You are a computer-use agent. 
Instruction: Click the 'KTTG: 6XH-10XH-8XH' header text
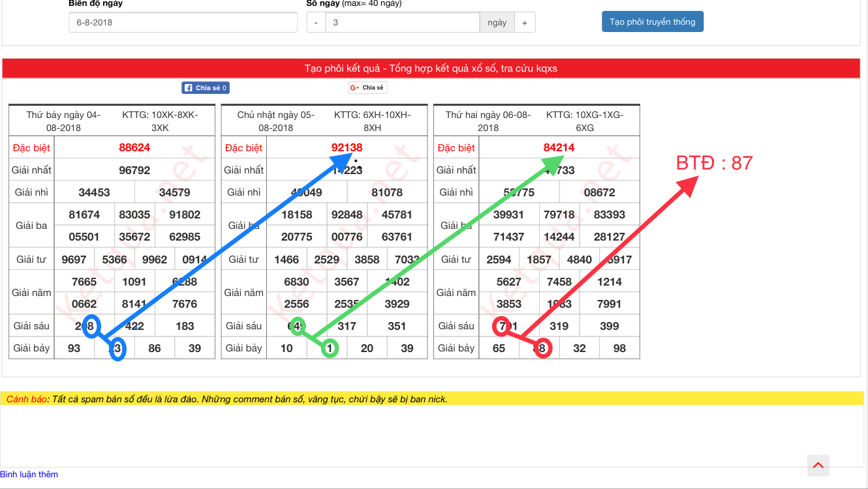(372, 121)
